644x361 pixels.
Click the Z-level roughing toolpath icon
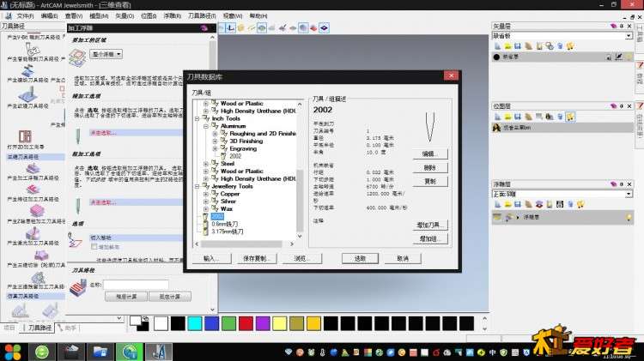coord(37,212)
